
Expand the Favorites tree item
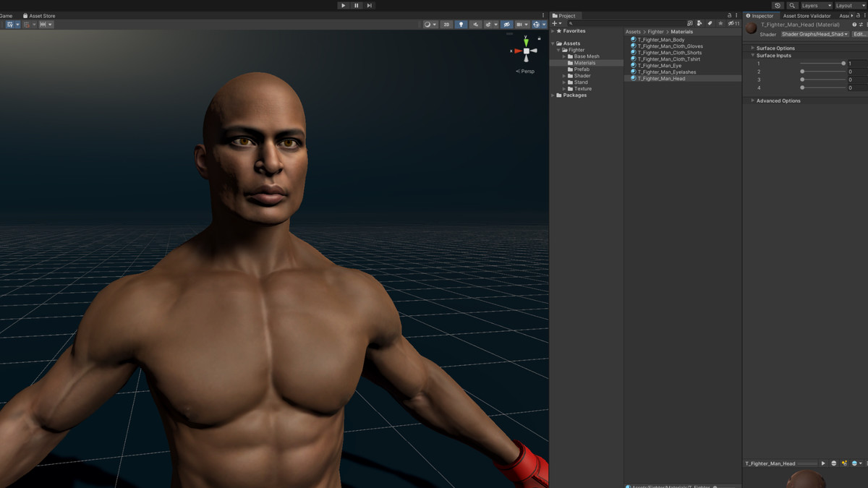click(553, 31)
